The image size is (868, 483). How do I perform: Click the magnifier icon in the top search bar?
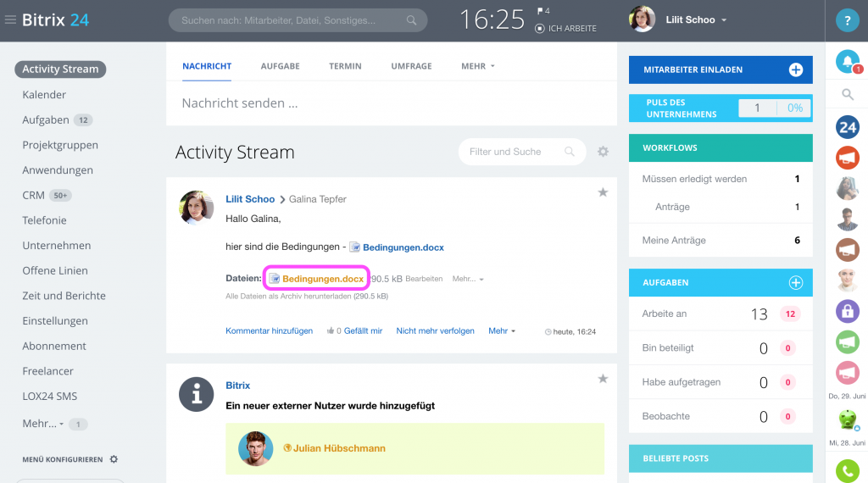(x=411, y=20)
